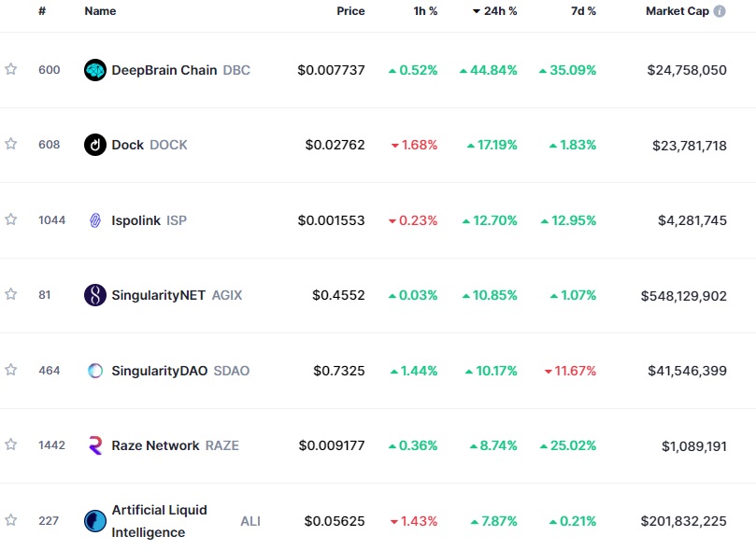
Task: Toggle watchlist star for DeepBrain Chain
Action: click(10, 69)
